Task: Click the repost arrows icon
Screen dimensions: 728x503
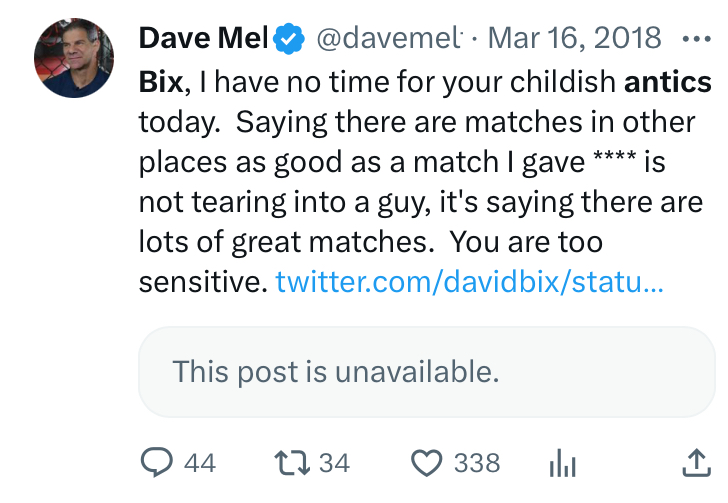Action: coord(292,463)
